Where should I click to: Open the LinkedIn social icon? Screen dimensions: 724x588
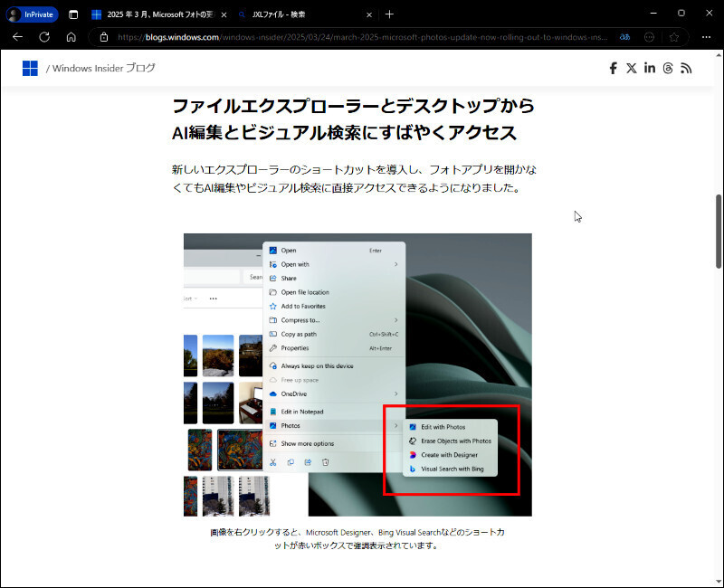point(650,68)
